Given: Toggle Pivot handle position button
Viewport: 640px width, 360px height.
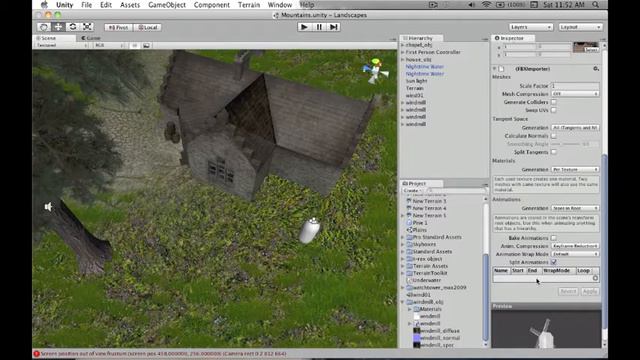Looking at the screenshot, I should click(x=118, y=27).
